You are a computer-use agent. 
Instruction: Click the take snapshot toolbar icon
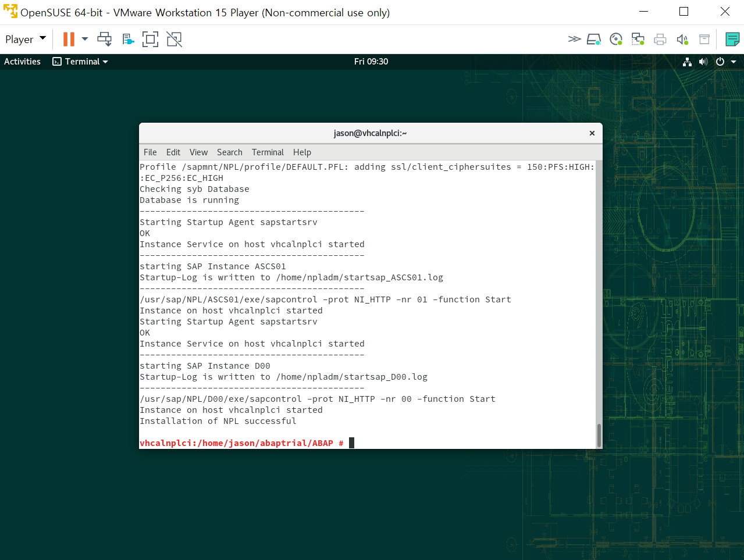tap(129, 39)
